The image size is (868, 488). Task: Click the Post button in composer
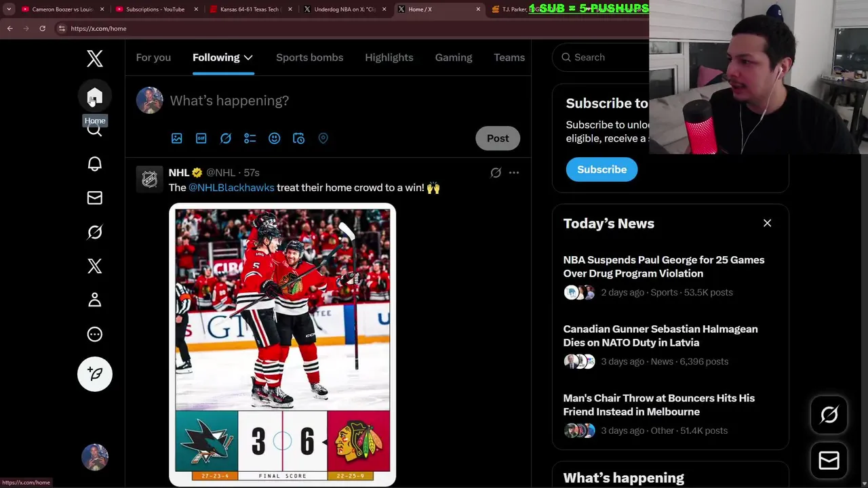pos(498,138)
